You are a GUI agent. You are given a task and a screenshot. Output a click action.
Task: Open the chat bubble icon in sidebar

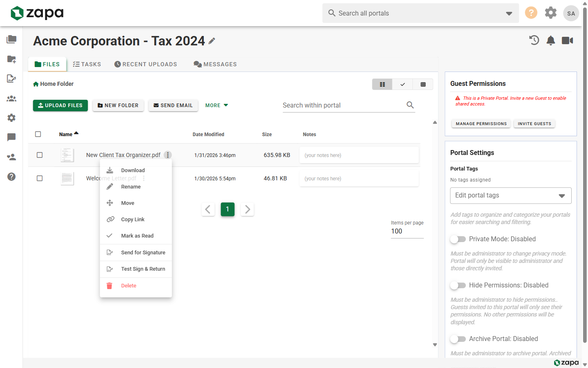[x=11, y=137]
